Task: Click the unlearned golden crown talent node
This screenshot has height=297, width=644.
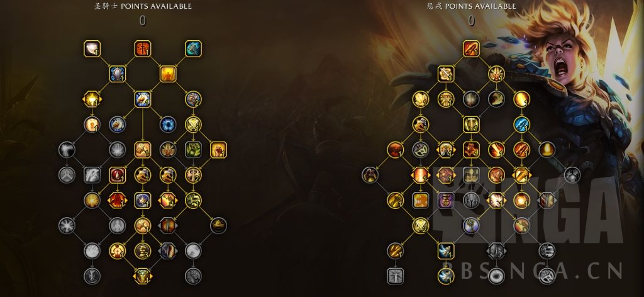Action: (218, 225)
